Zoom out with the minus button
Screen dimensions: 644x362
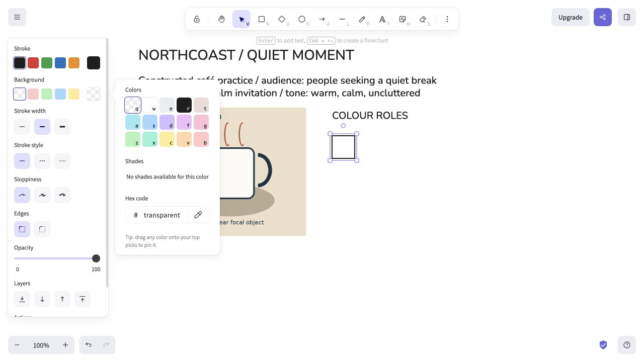point(17,345)
